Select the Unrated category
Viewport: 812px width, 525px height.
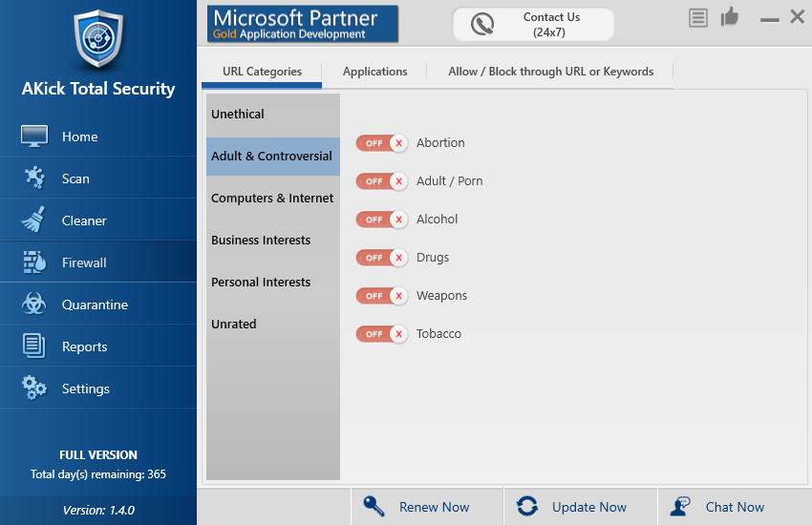coord(273,324)
